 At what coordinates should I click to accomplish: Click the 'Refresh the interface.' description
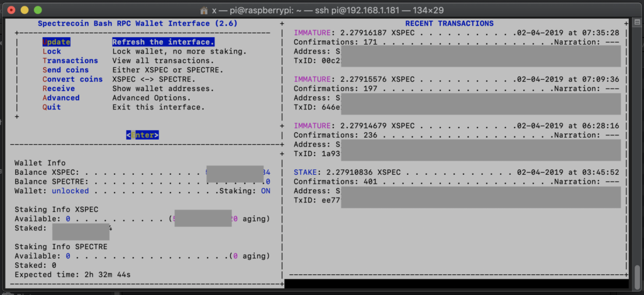164,42
